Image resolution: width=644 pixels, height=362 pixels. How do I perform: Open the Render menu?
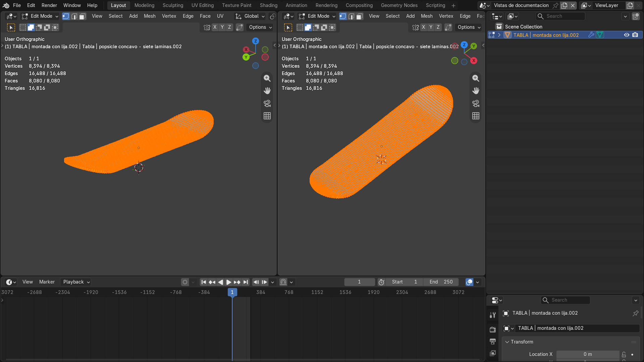(x=49, y=5)
